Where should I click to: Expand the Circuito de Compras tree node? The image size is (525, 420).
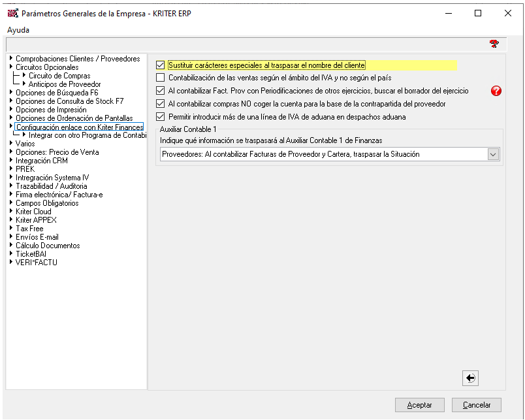point(24,75)
